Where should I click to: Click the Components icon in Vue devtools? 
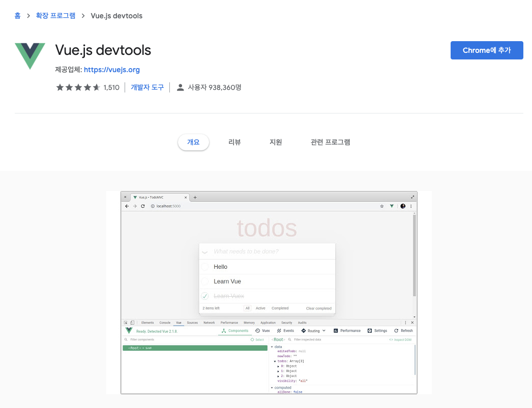pos(224,331)
